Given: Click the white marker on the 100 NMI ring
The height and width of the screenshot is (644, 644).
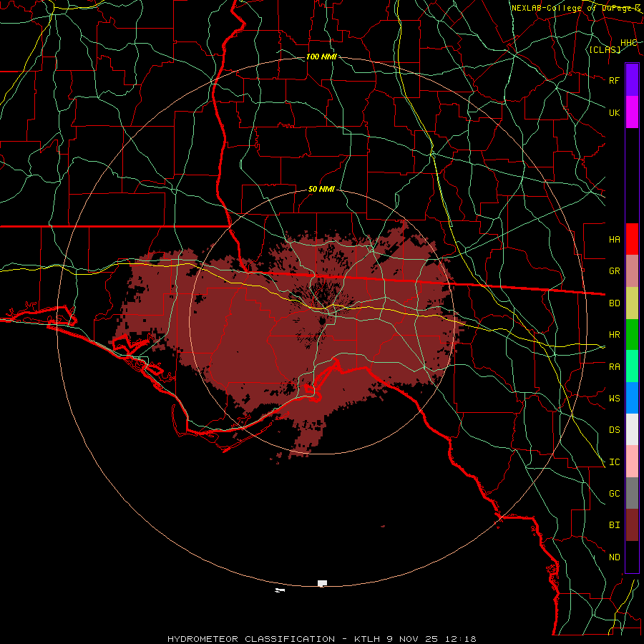Looking at the screenshot, I should click(323, 583).
